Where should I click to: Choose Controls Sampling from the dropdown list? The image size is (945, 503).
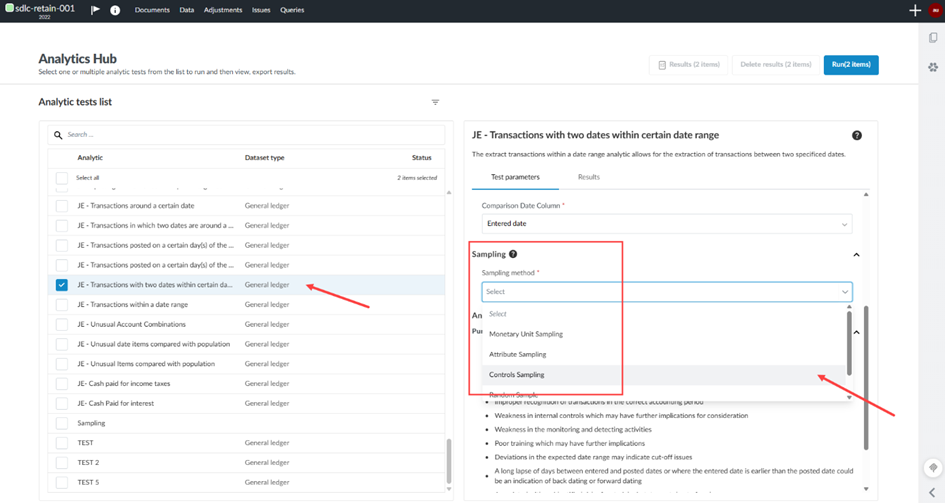click(x=517, y=375)
